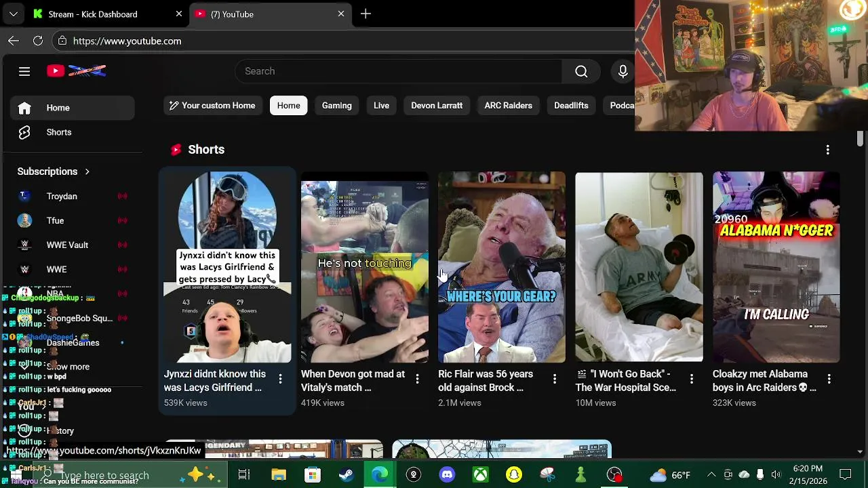
Task: Click the search magnifier button
Action: coord(581,71)
